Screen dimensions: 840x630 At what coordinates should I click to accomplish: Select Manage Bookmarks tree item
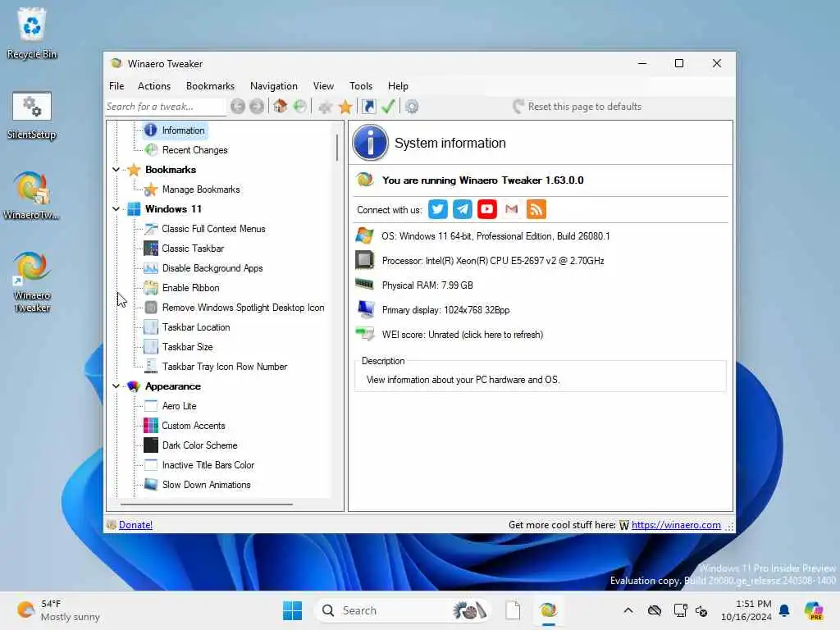point(201,189)
